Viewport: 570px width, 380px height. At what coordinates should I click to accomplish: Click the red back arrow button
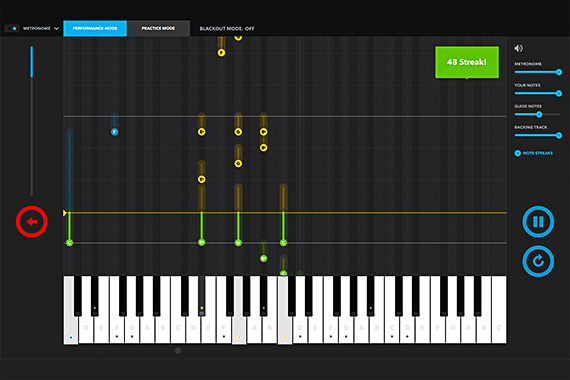point(32,221)
